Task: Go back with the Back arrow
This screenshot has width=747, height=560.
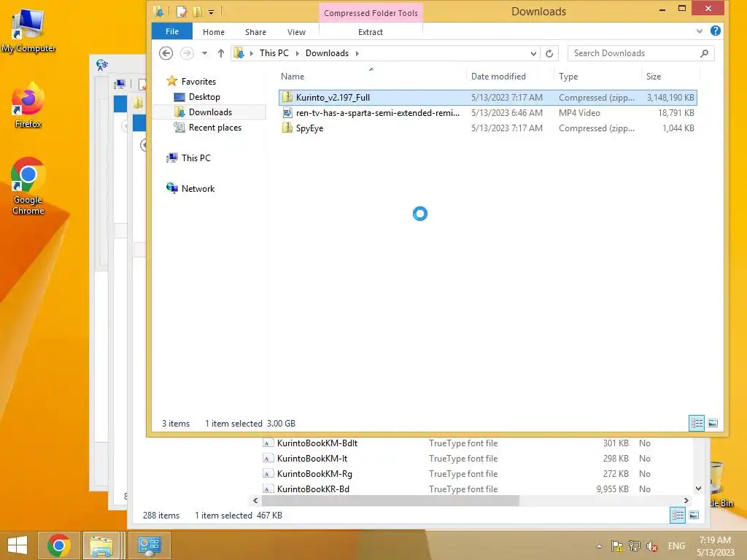Action: (x=166, y=52)
